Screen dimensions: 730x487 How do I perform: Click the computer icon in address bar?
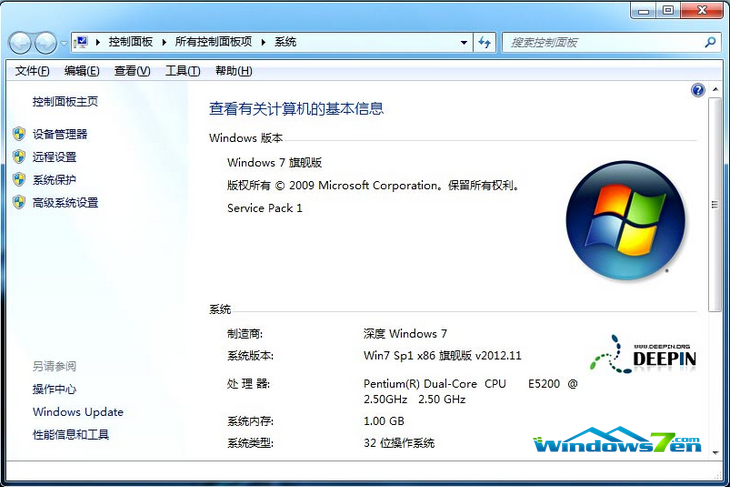click(81, 42)
